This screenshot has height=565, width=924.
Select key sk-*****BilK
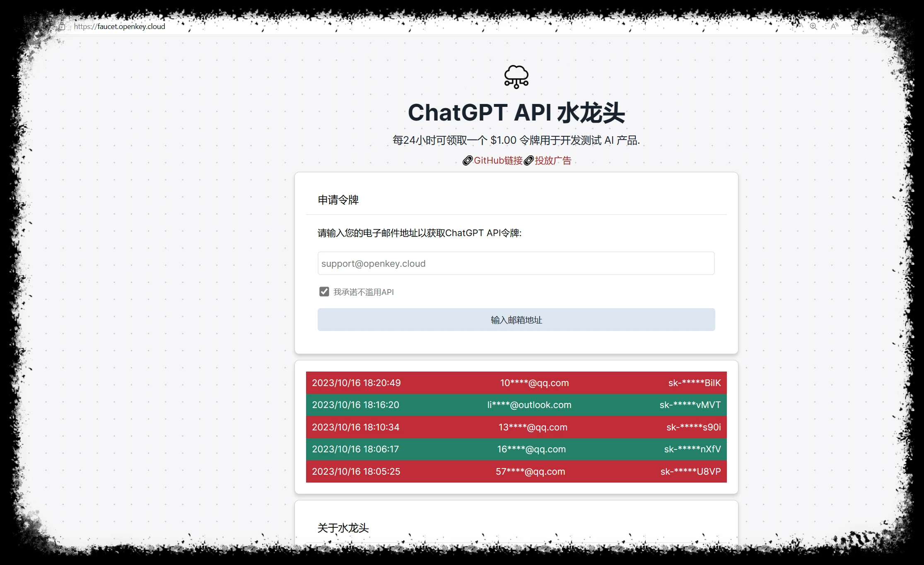695,383
